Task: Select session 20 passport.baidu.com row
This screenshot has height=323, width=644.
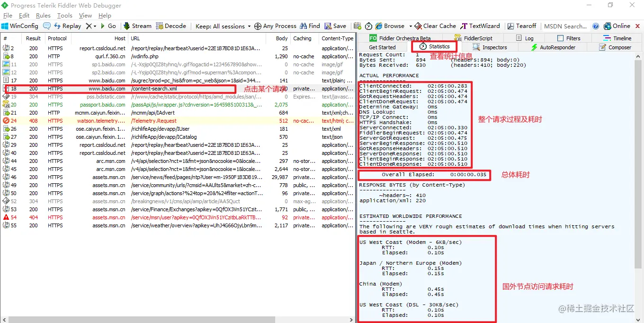Action: (178, 105)
